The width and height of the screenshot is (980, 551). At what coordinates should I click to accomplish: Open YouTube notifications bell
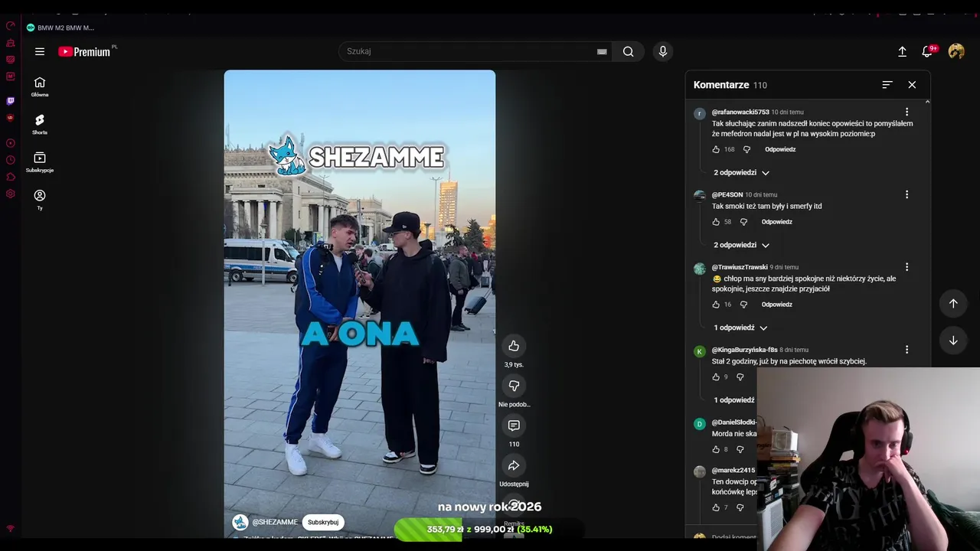coord(927,51)
